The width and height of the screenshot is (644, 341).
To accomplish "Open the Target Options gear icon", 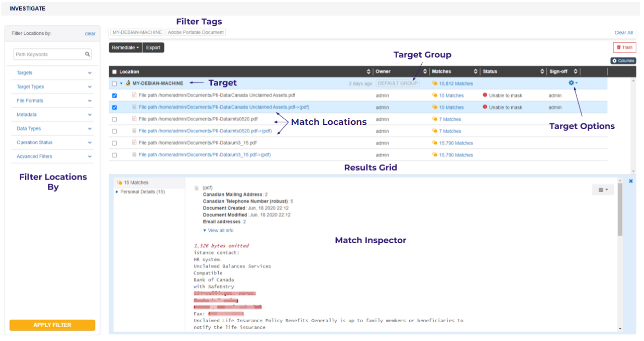I will 572,83.
